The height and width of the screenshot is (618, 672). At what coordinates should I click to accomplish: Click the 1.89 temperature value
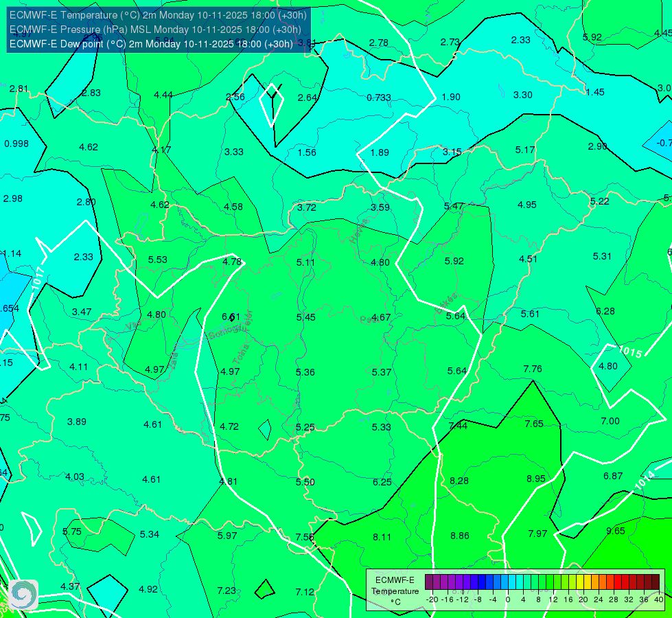pyautogui.click(x=380, y=152)
